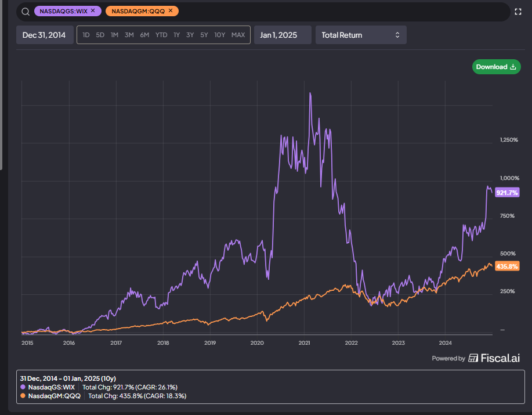The width and height of the screenshot is (532, 415).
Task: Select the MAX time range
Action: click(238, 35)
